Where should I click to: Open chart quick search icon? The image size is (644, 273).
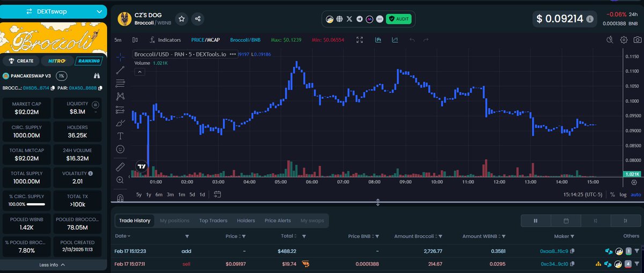tap(610, 40)
